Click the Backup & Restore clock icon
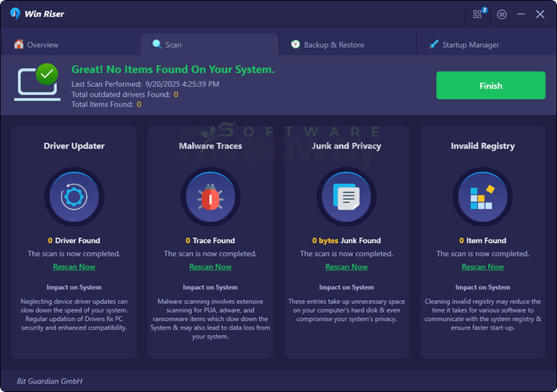 point(295,44)
